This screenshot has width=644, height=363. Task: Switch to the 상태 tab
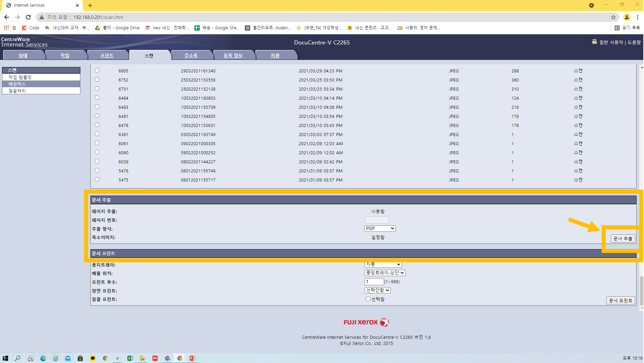23,56
